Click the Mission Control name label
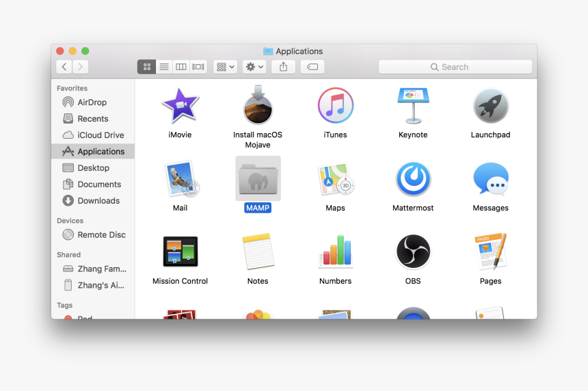Screen dimensions: 588x391 point(180,281)
